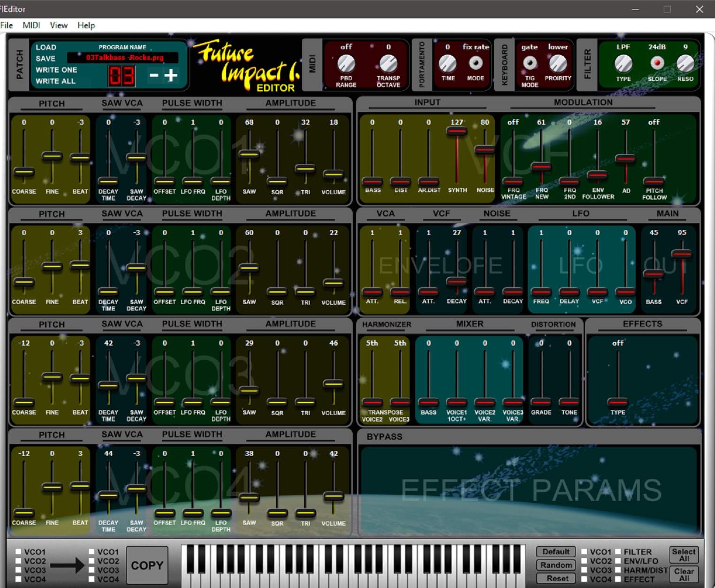Click the Random button
This screenshot has height=588, width=715.
point(556,565)
